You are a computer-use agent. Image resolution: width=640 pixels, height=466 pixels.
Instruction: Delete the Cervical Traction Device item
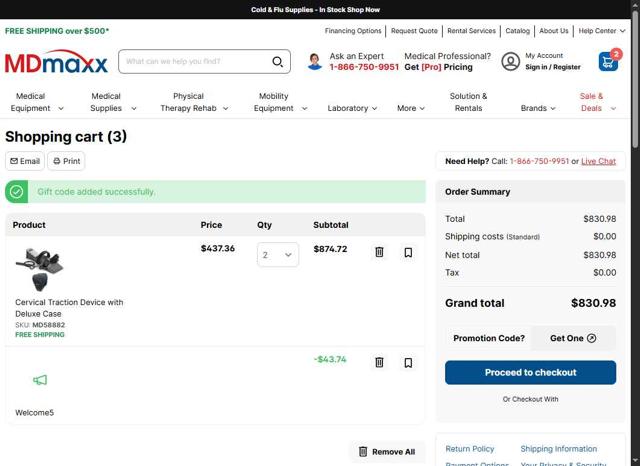coord(379,252)
